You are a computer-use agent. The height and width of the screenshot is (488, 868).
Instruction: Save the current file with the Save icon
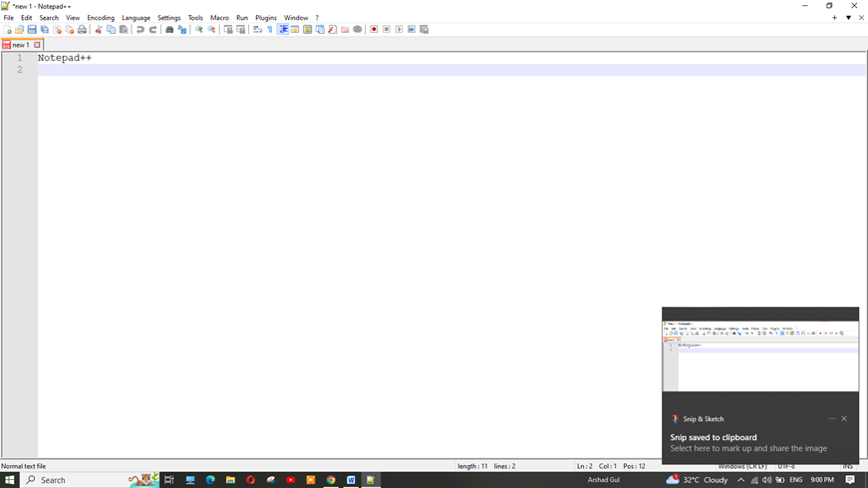coord(32,29)
